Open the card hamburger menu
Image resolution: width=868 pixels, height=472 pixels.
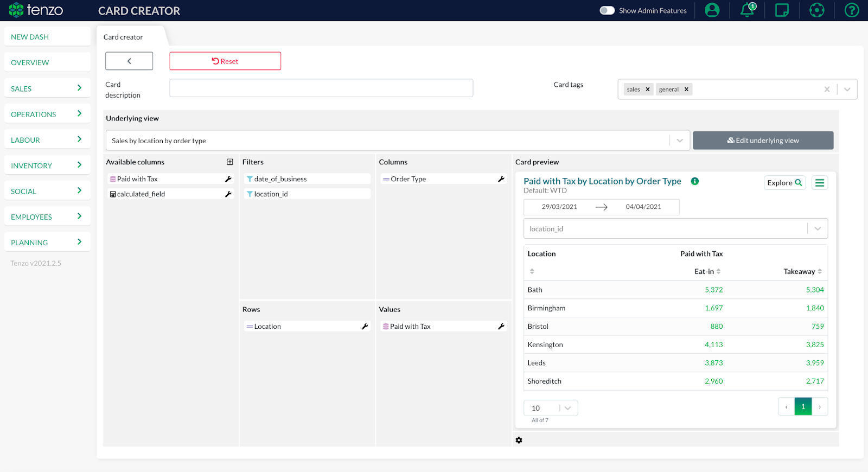820,183
